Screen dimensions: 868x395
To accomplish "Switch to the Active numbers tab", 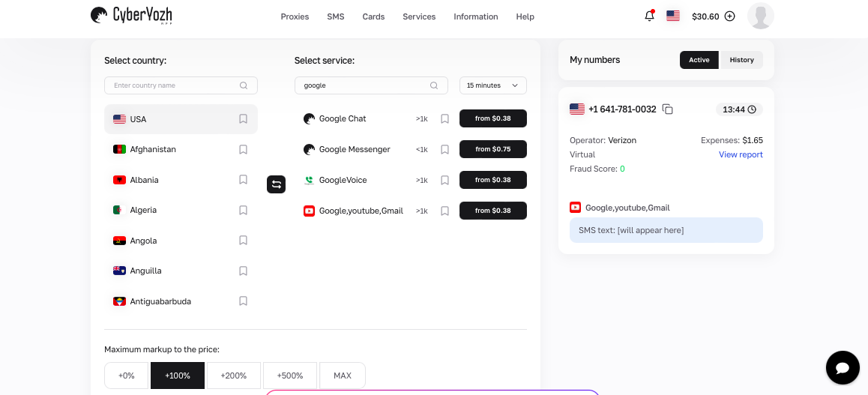I will click(x=699, y=60).
